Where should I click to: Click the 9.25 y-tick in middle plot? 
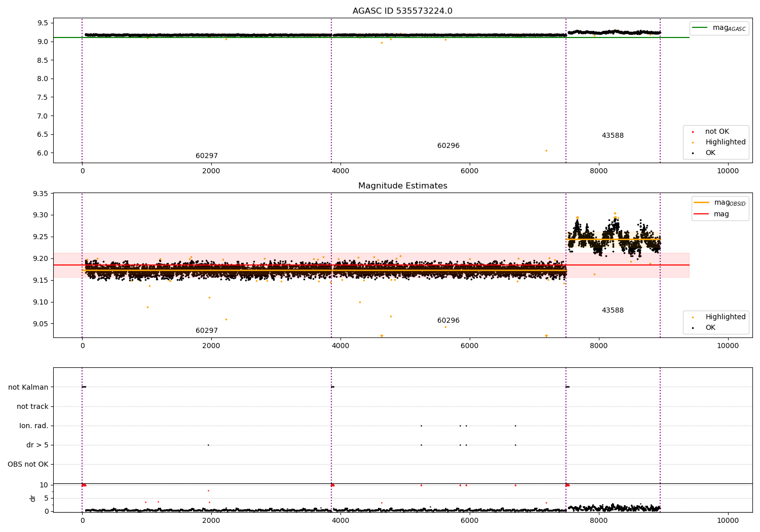coord(40,237)
